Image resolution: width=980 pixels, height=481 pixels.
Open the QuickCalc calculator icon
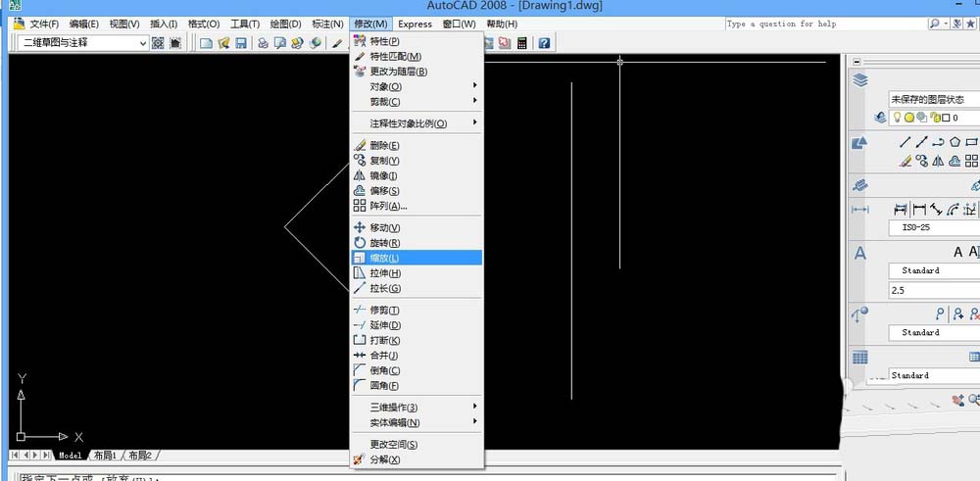(522, 43)
